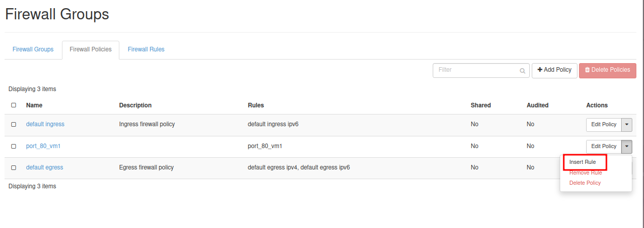Switch to the Firewall Rules tab

tap(146, 50)
